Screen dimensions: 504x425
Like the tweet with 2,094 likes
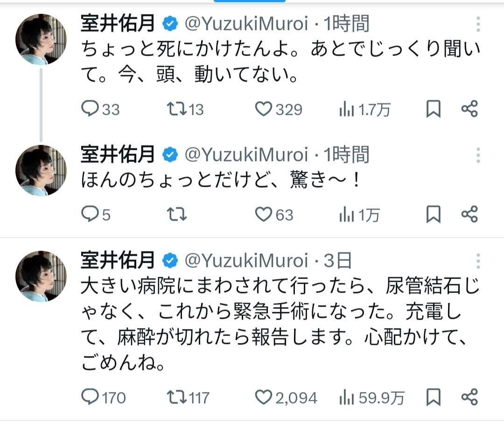264,397
